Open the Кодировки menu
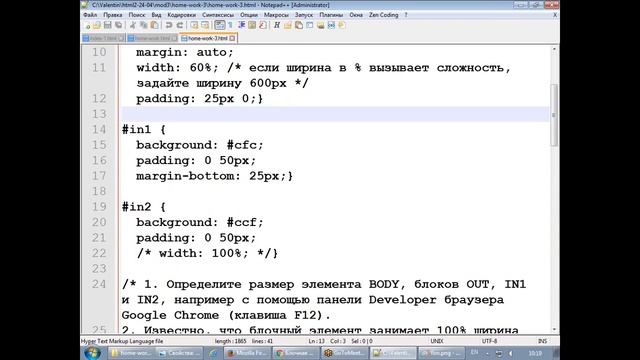Viewport: 640px width, 360px height. pyautogui.click(x=182, y=15)
